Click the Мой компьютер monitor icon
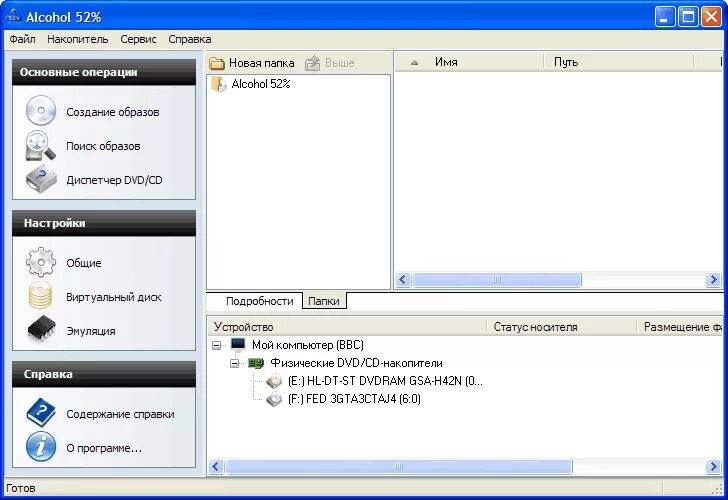Screen dimensions: 728x500 tap(238, 345)
